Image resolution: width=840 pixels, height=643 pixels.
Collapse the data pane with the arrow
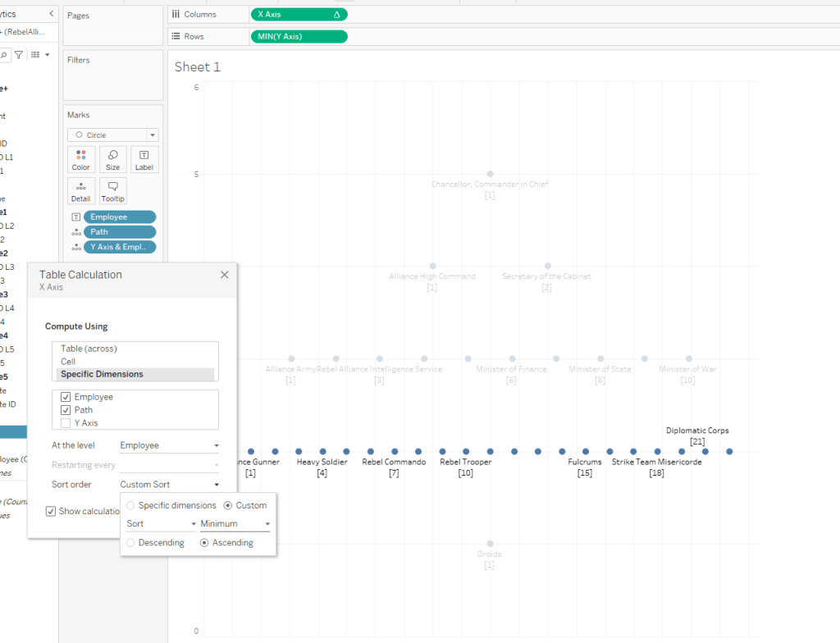coord(52,14)
